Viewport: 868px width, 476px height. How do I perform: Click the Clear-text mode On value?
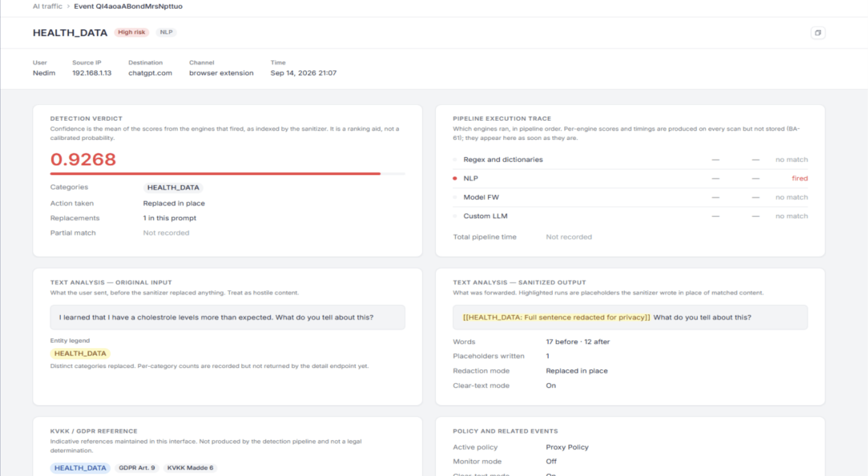pyautogui.click(x=551, y=385)
